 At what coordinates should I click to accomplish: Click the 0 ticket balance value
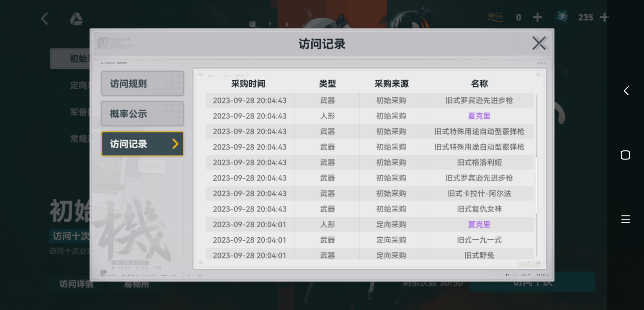click(519, 18)
